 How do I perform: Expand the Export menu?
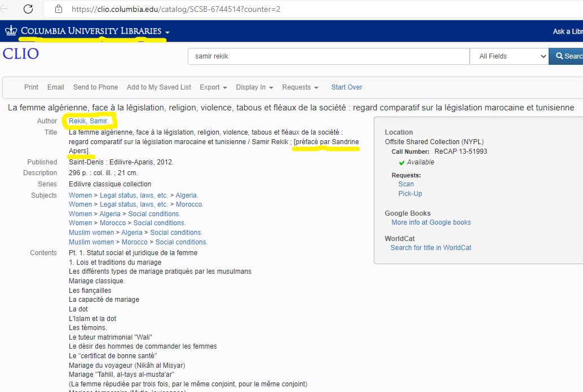[214, 87]
